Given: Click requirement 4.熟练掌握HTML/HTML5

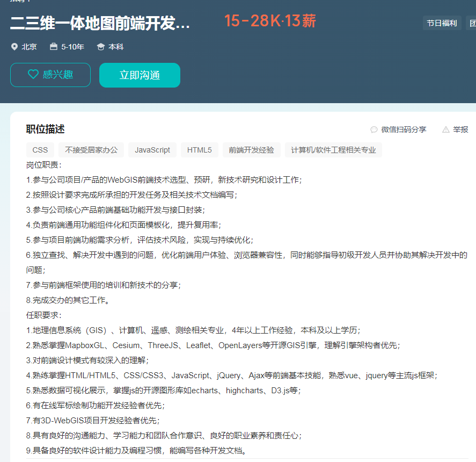Looking at the screenshot, I should (232, 376).
